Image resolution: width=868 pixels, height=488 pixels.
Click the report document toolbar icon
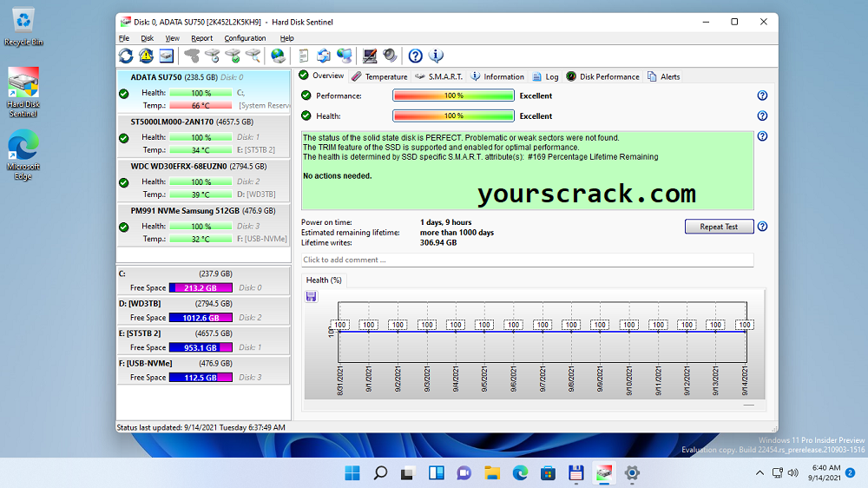tap(303, 56)
